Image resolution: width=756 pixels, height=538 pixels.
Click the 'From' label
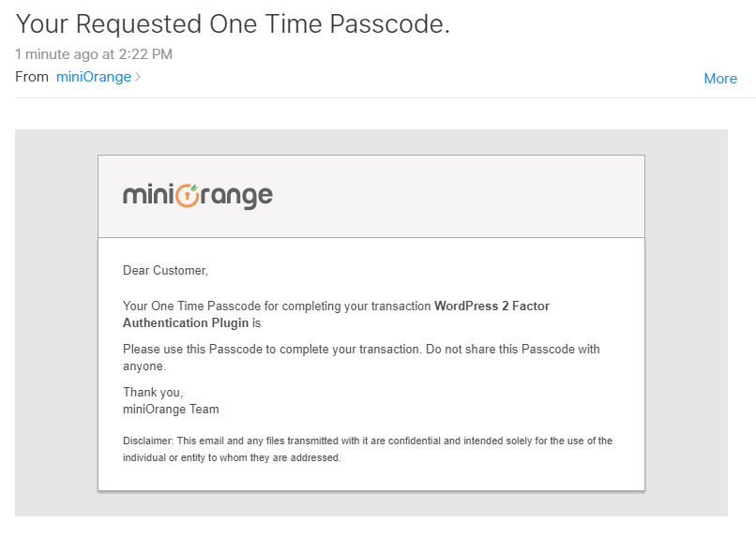32,77
